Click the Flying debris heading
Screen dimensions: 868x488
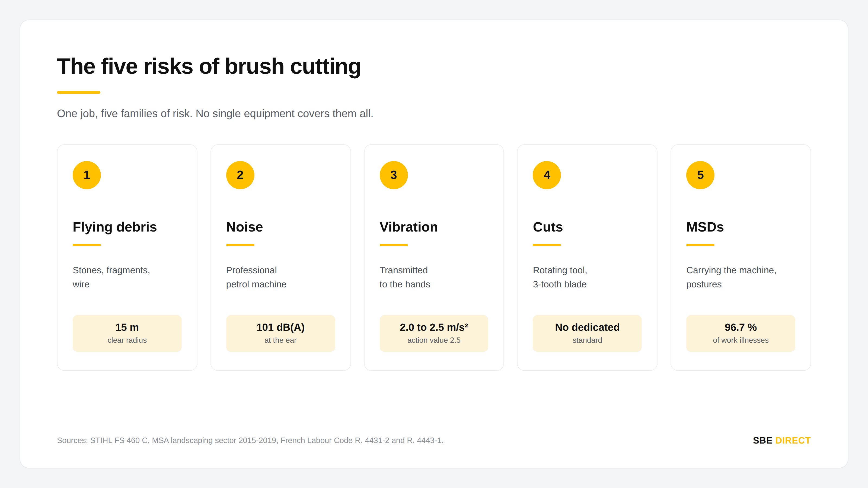click(114, 227)
